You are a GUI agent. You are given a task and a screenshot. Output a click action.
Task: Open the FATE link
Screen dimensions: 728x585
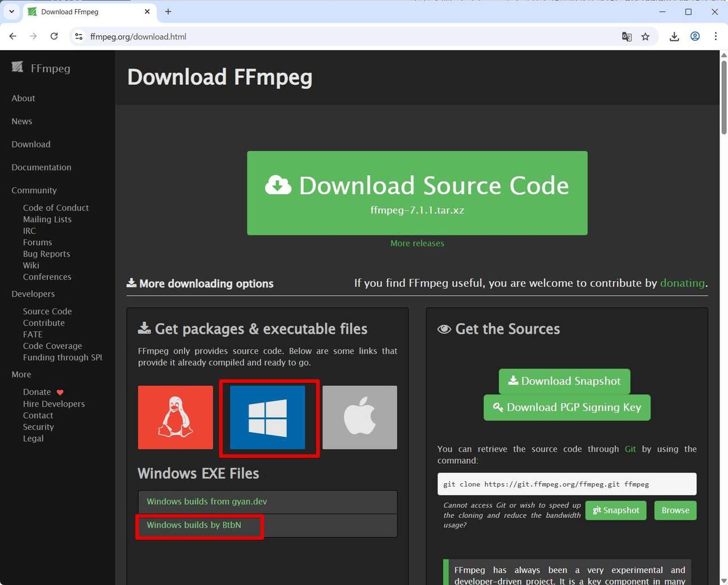(32, 335)
